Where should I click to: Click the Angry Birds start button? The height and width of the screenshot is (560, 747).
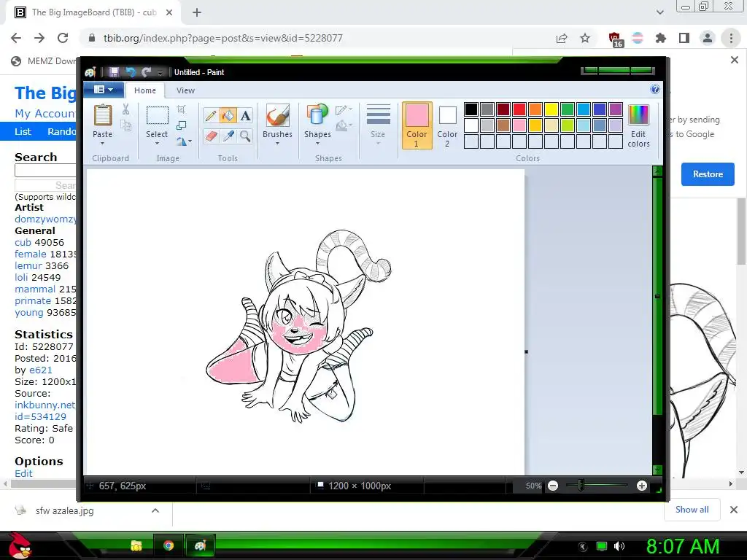(x=20, y=545)
